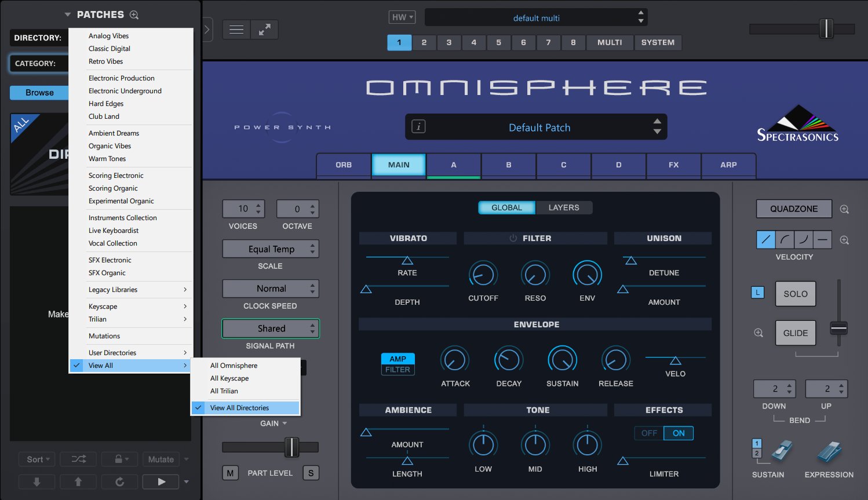Click the Browse button

tap(39, 93)
